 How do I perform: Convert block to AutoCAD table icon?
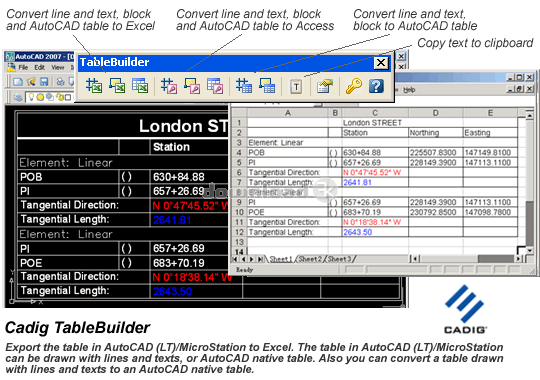[x=267, y=86]
